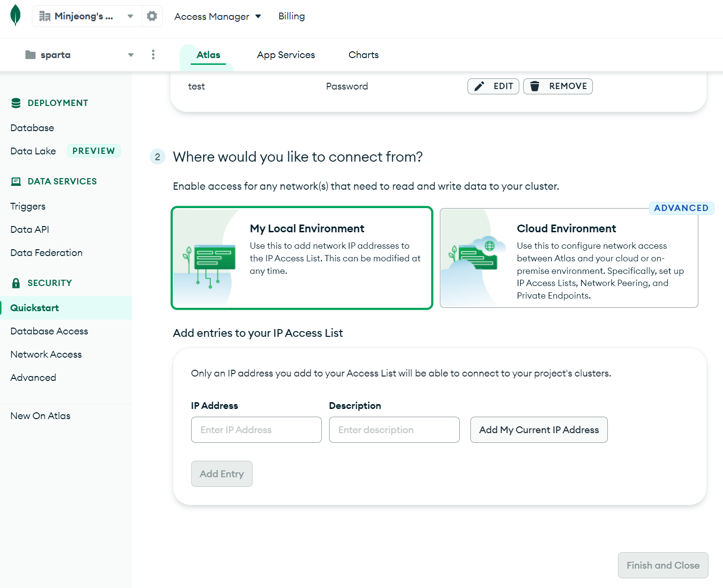Open Network Access settings

click(x=46, y=354)
